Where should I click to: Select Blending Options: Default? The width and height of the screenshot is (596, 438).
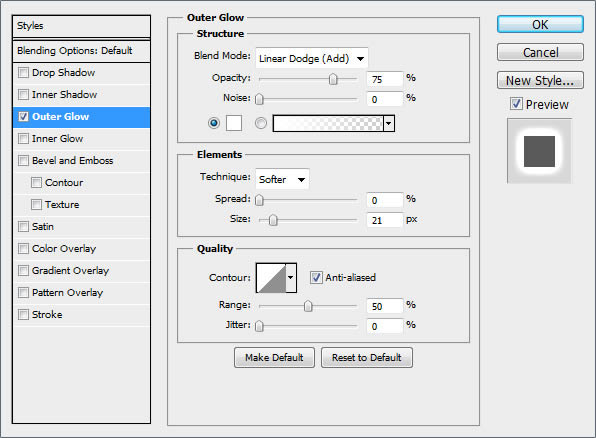pos(81,51)
